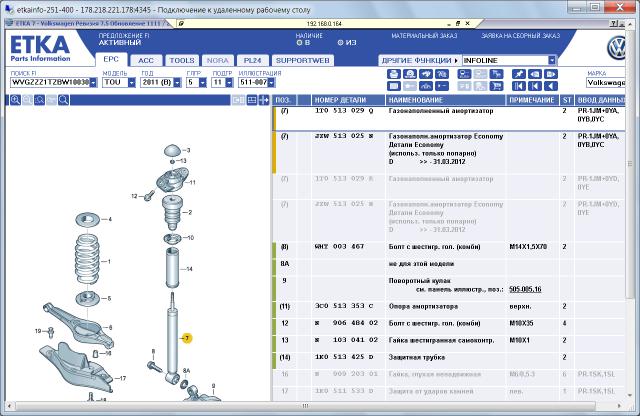
Task: Open the ГЛГР dropdown showing 5
Action: pyautogui.click(x=203, y=82)
